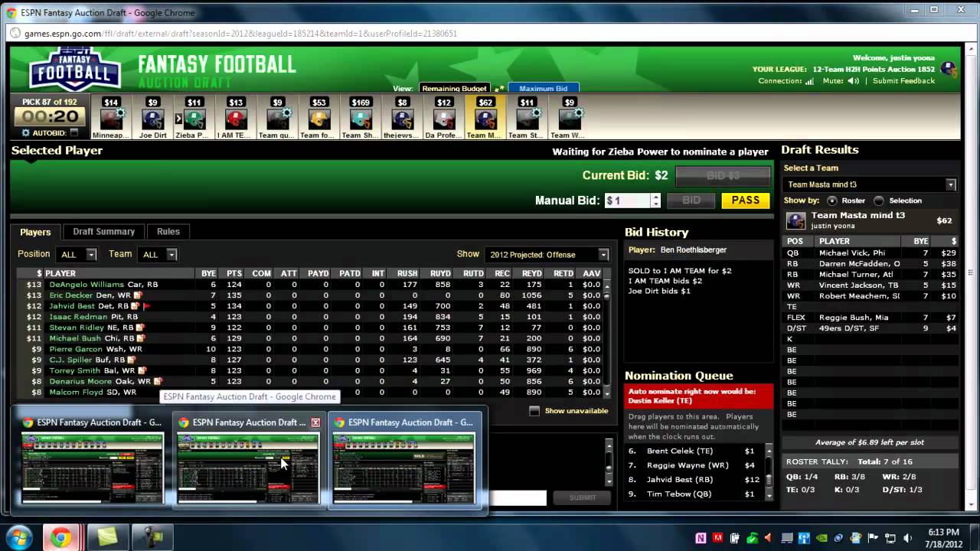Image resolution: width=980 pixels, height=551 pixels.
Task: Click the I AM TE... red helmet
Action: tap(236, 119)
